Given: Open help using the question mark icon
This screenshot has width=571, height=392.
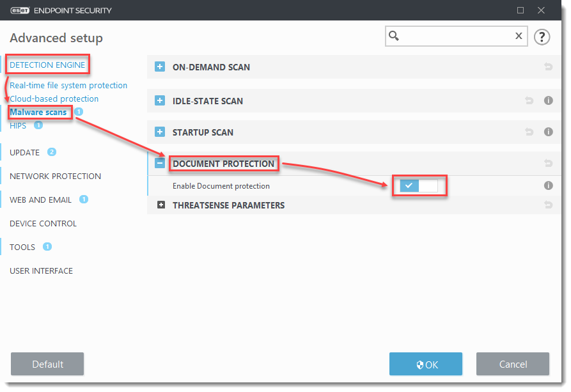Looking at the screenshot, I should 542,37.
